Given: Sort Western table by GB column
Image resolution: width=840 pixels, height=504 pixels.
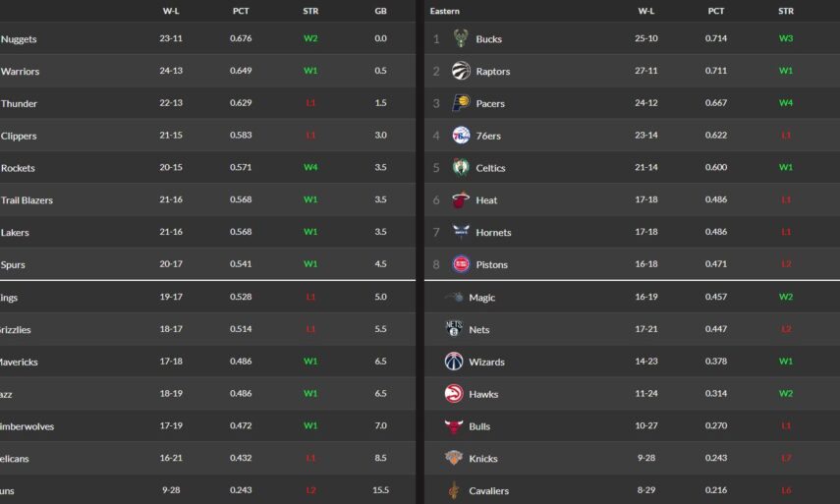Looking at the screenshot, I should coord(380,11).
